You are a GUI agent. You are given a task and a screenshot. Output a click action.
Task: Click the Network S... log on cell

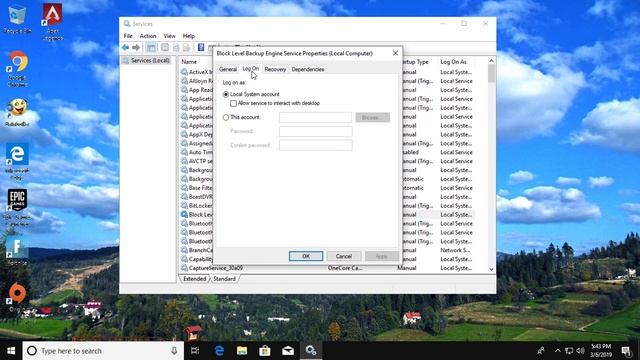(x=455, y=250)
